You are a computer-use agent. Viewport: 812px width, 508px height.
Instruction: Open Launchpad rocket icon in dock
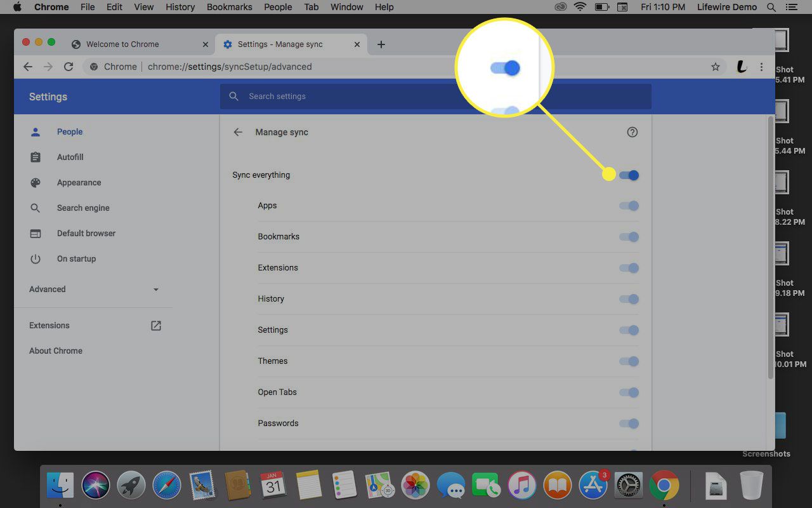tap(131, 486)
